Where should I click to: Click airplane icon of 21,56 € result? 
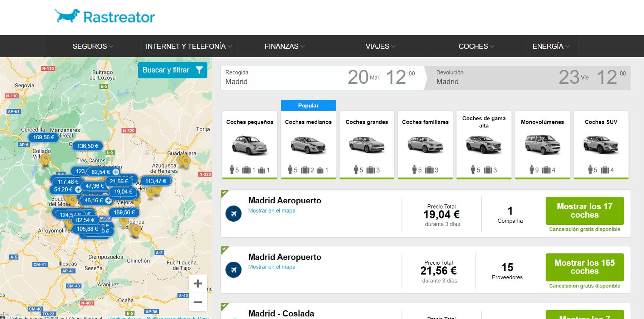(233, 270)
